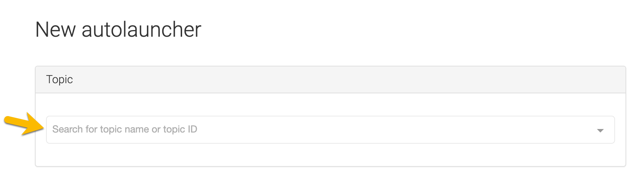Screen dimensions: 644x186
Task: Click the middle of the topic search box
Action: tap(330, 130)
